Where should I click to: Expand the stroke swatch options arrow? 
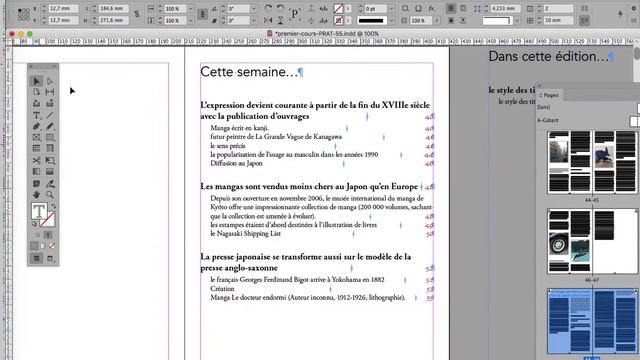point(348,20)
